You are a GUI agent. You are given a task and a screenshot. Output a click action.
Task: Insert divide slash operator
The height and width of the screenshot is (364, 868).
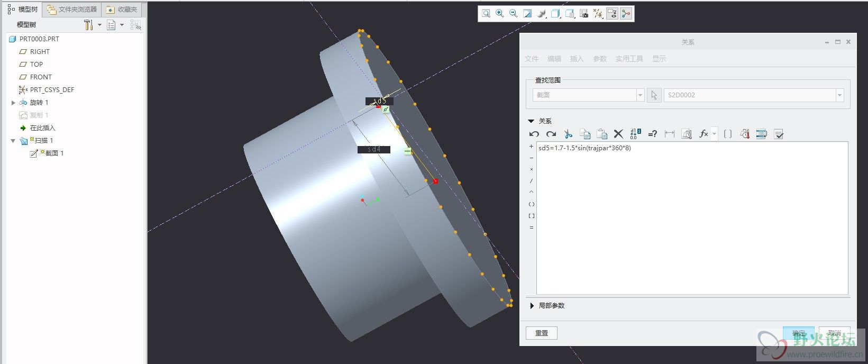[532, 181]
